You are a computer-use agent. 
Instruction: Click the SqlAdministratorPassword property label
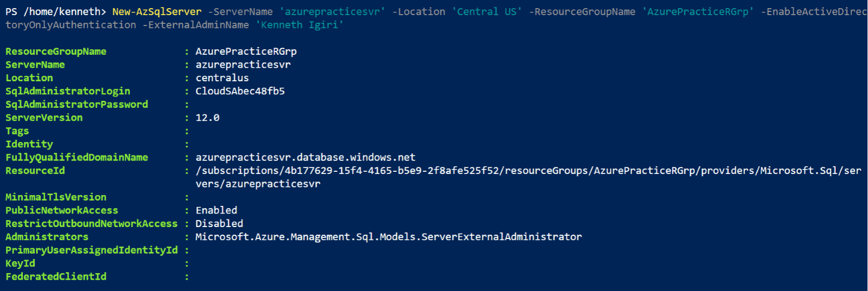[76, 104]
